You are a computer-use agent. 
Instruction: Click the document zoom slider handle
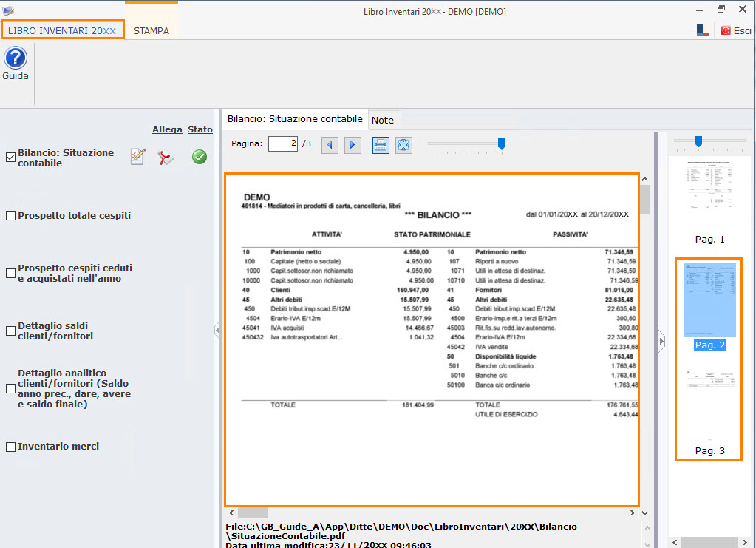tap(502, 143)
